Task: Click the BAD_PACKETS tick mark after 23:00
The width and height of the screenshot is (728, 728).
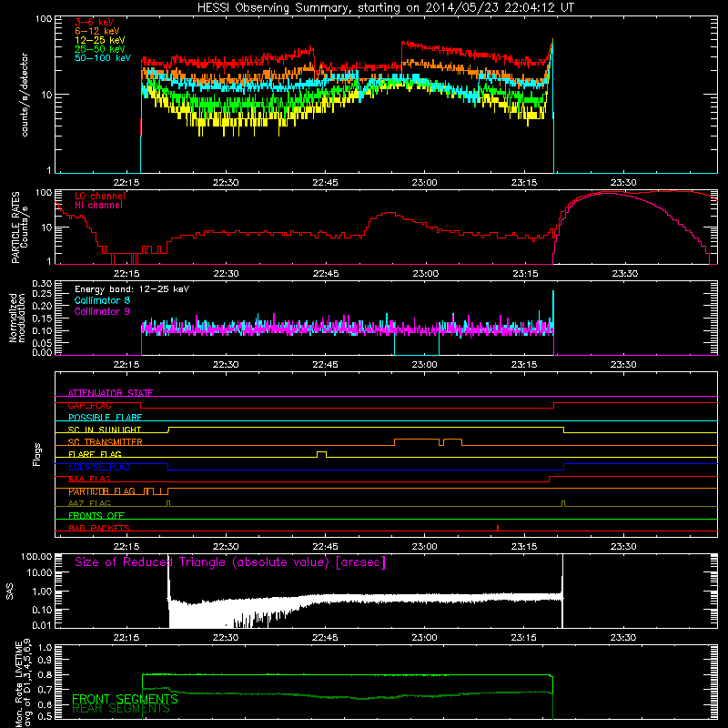Action: [x=498, y=528]
